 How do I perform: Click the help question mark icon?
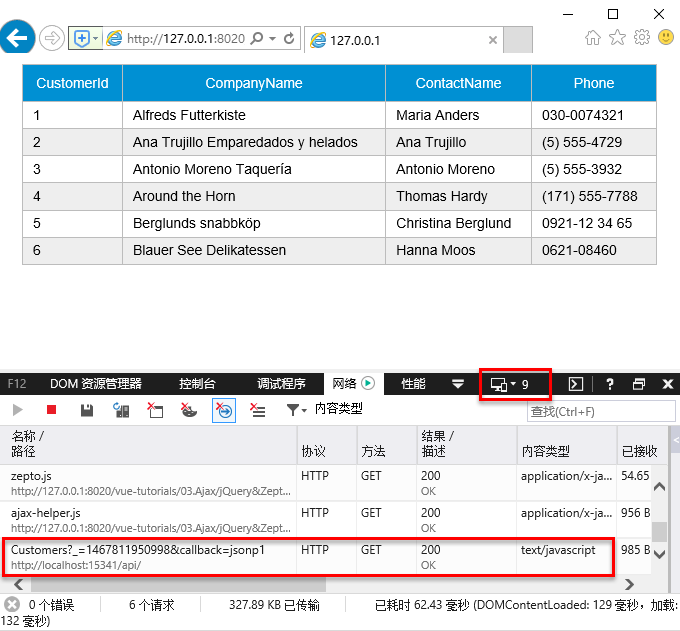point(609,384)
